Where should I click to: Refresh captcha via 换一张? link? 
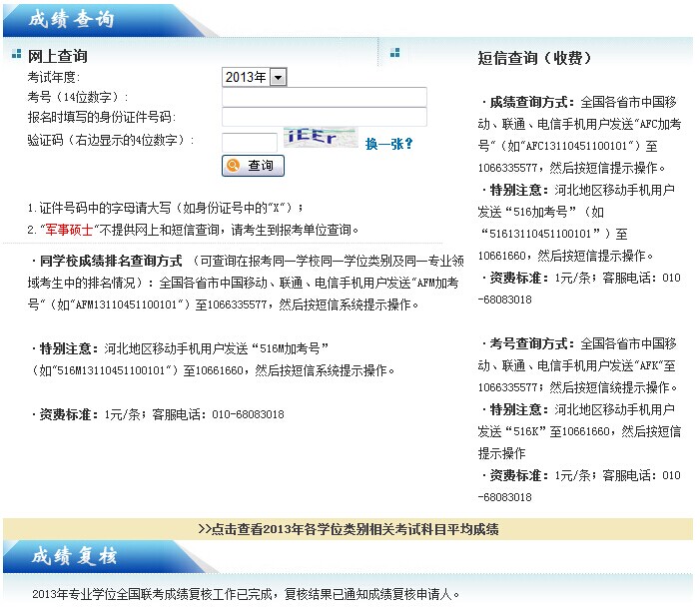[388, 144]
